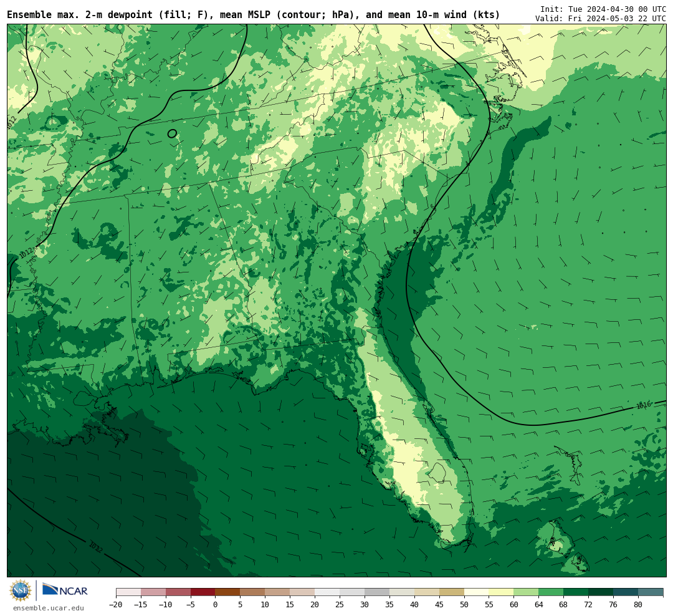Open the ensemble.ucar.edu link text
The height and width of the screenshot is (616, 673).
[x=49, y=608]
